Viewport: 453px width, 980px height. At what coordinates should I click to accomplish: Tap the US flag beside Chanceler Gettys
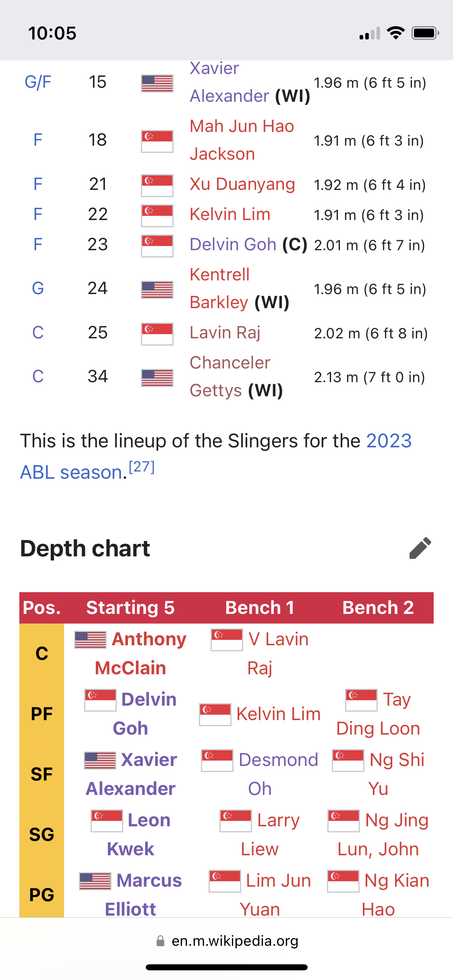tap(157, 378)
